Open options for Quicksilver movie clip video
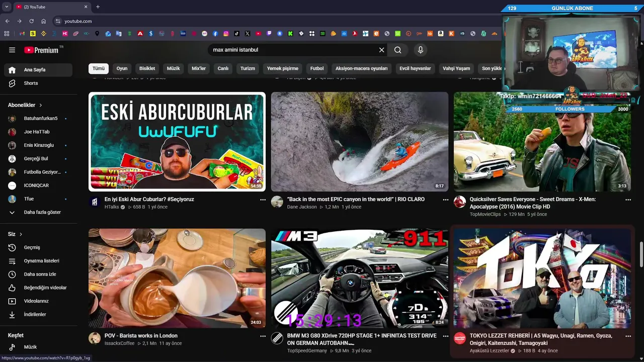 click(628, 200)
